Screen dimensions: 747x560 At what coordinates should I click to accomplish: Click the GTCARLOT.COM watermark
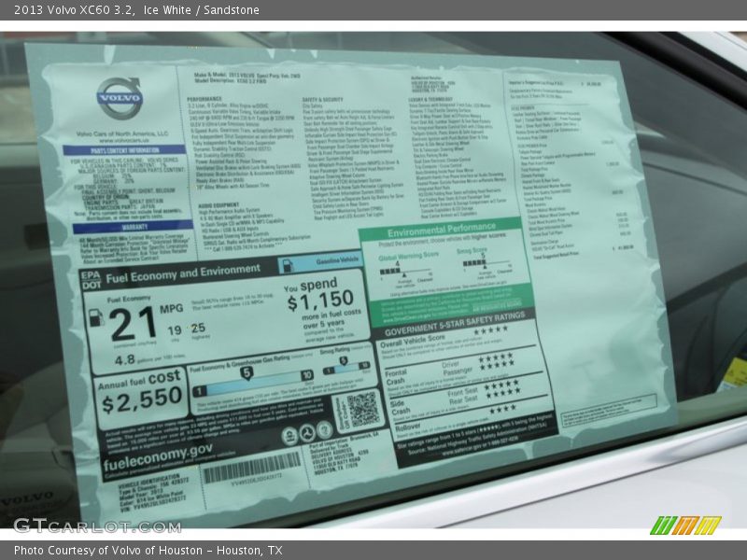[96, 525]
